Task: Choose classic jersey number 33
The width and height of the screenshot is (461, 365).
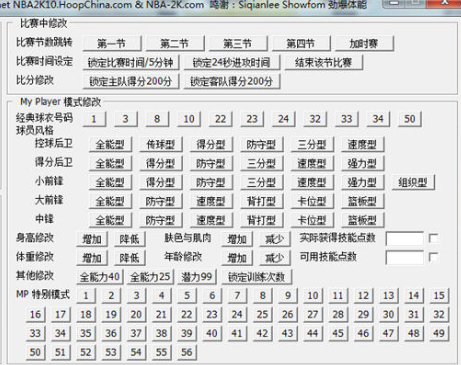Action: (x=347, y=119)
